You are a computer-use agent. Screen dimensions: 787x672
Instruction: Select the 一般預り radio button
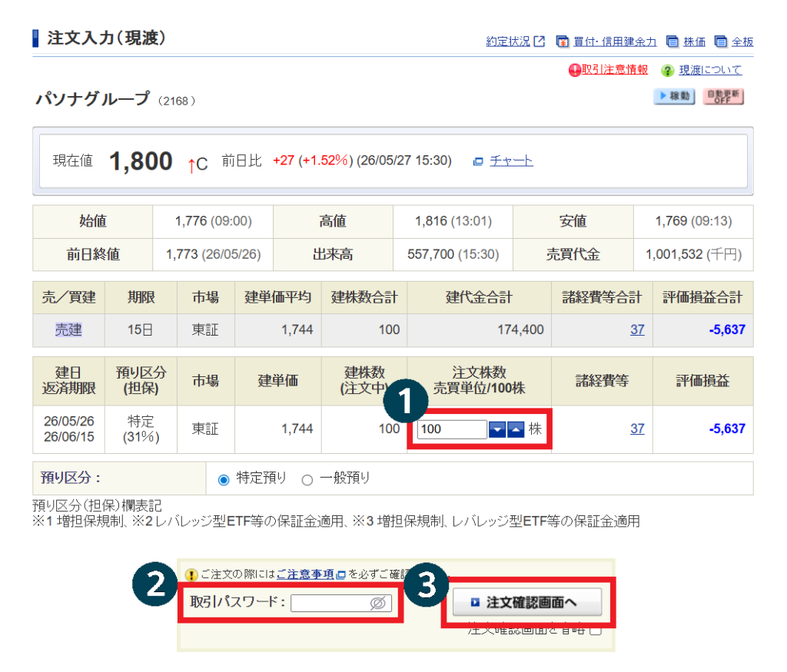(307, 480)
